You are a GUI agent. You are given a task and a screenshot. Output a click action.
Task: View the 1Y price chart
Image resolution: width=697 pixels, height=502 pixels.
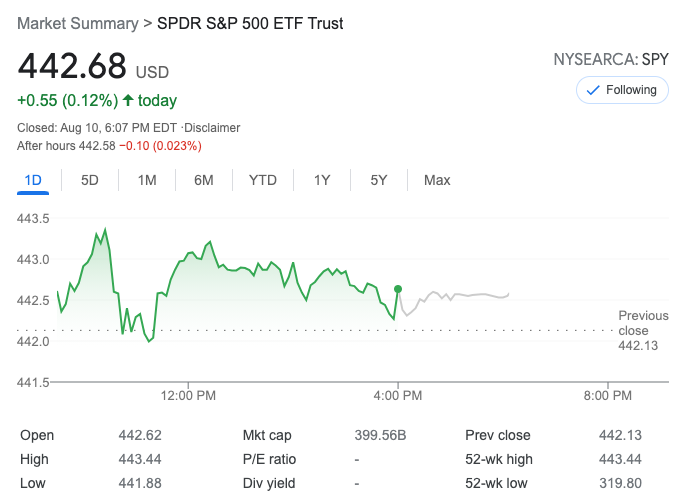click(x=322, y=180)
